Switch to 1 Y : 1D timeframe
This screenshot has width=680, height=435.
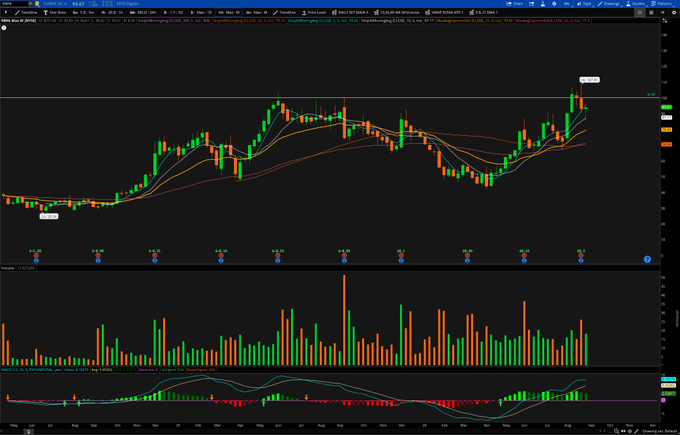pyautogui.click(x=173, y=13)
